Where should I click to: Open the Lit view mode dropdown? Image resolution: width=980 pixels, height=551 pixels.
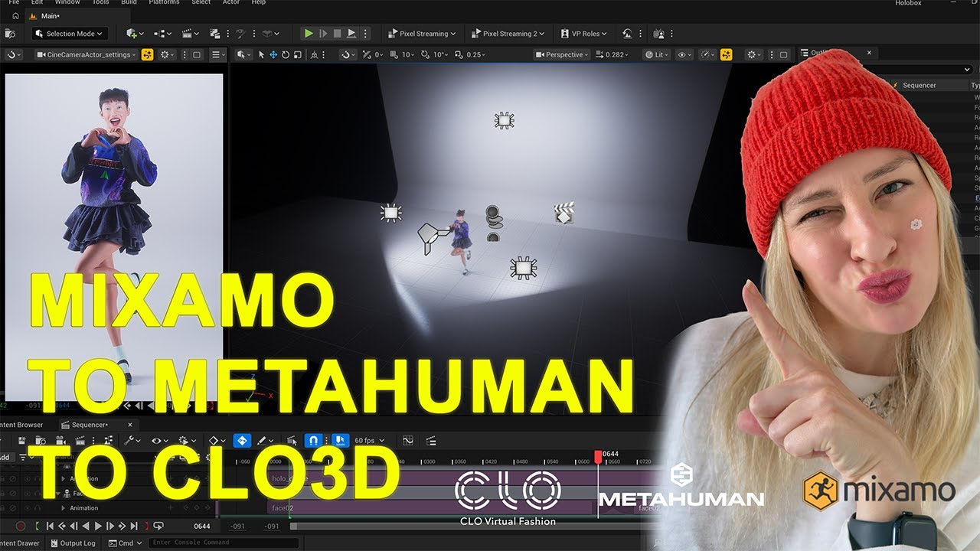pos(655,55)
